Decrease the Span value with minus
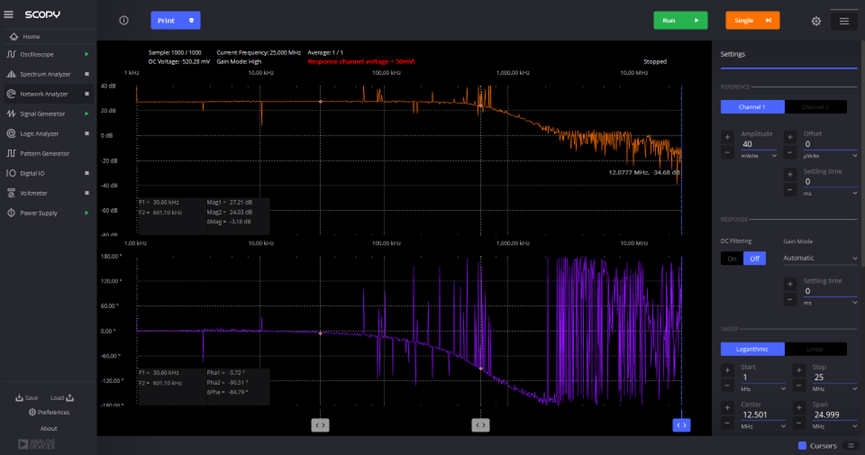This screenshot has width=865, height=455. tap(799, 424)
